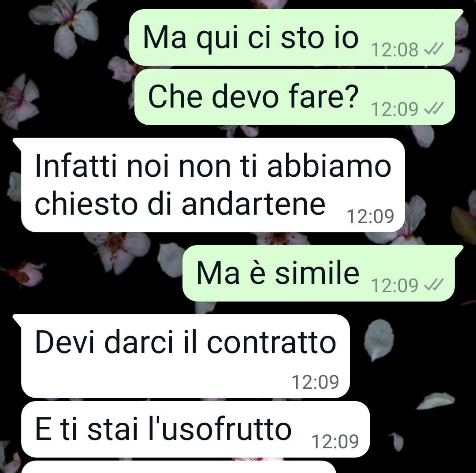476x473 pixels.
Task: Select the 'Devi darci il contratto' message
Action: 181,356
